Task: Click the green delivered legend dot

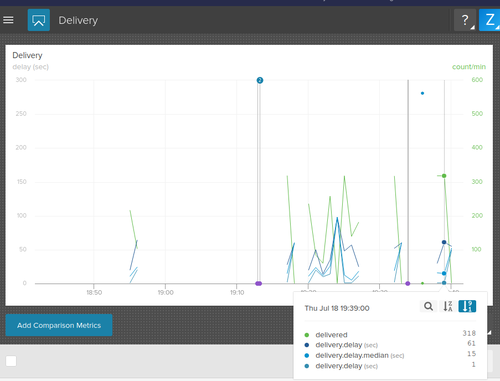Action: pyautogui.click(x=307, y=335)
